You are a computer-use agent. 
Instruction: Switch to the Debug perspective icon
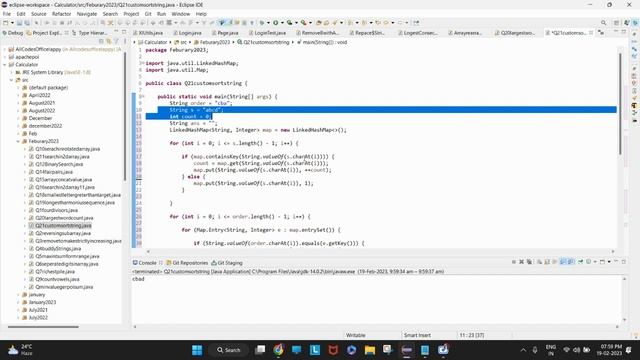pos(635,23)
